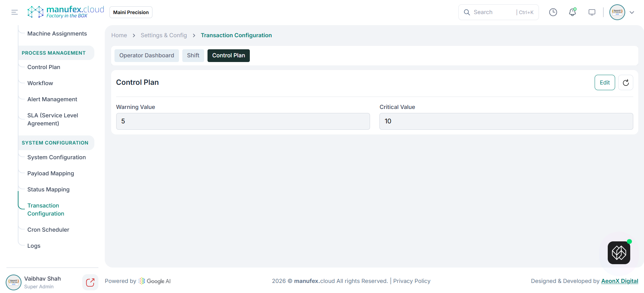Open System Configuration in sidebar
The image size is (644, 293).
click(x=57, y=157)
